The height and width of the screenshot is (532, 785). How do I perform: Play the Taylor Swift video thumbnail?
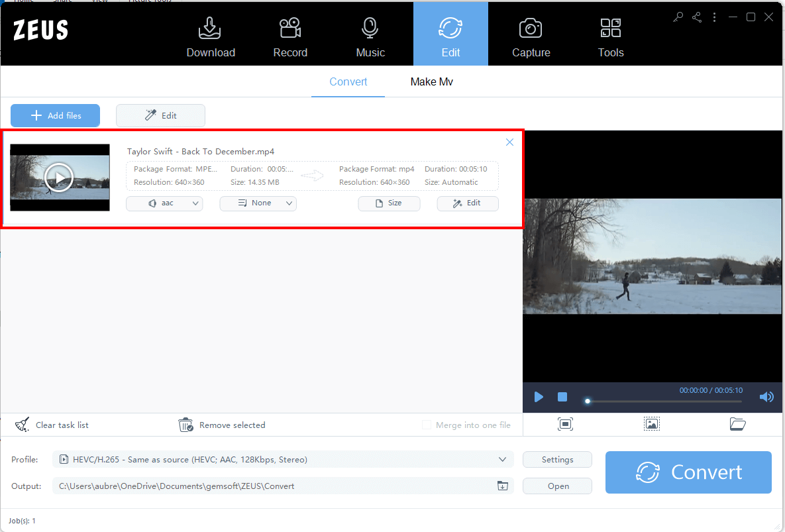coord(59,178)
